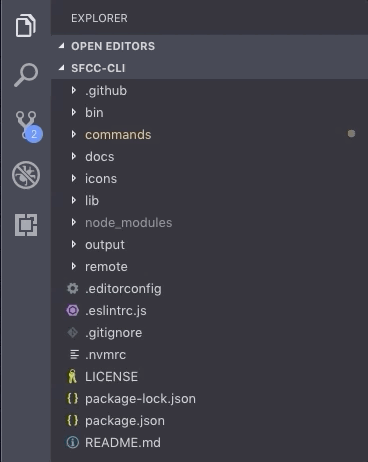Click the modified dot on commands folder
Viewport: 368px width, 462px height.
(351, 134)
